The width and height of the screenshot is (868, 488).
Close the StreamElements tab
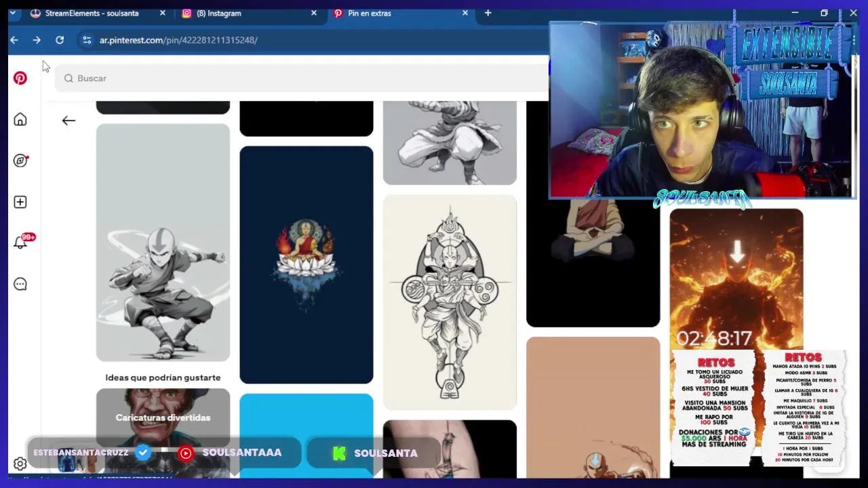pos(163,13)
